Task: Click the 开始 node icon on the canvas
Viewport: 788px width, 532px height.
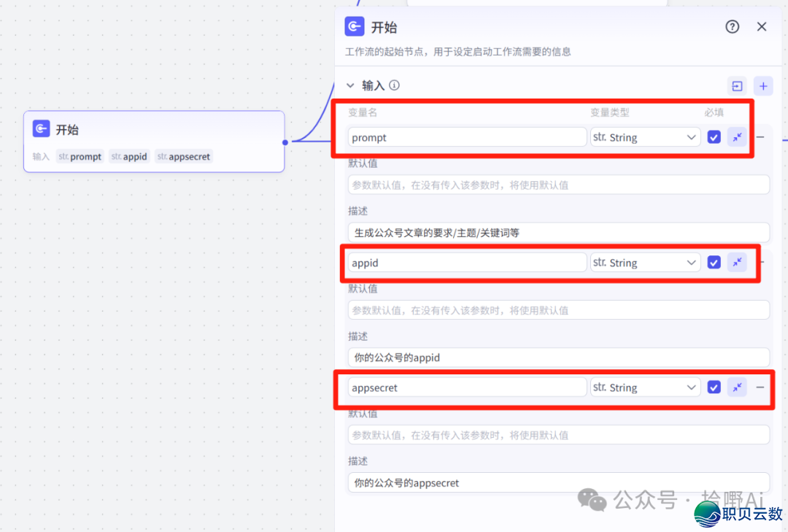Action: click(x=41, y=128)
